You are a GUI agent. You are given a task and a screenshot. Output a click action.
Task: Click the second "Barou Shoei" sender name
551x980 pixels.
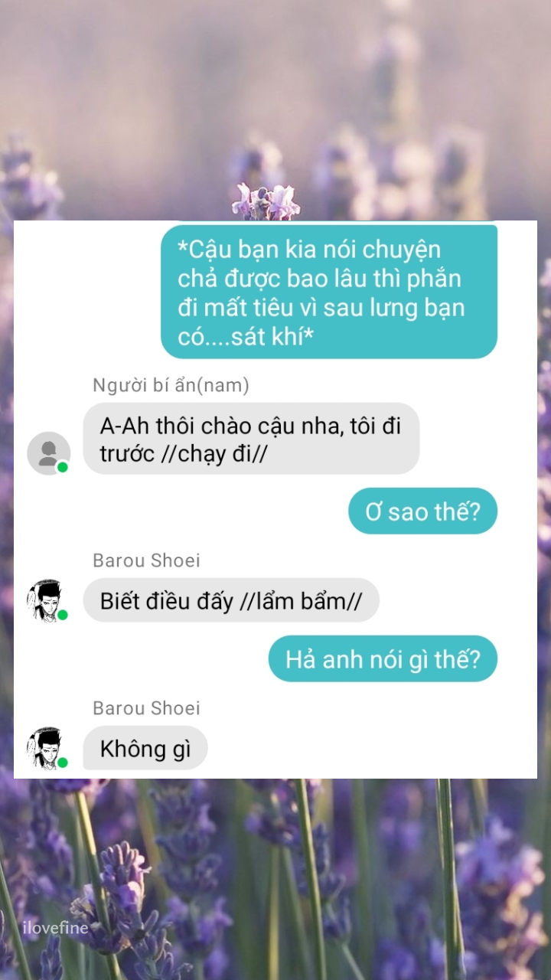146,708
